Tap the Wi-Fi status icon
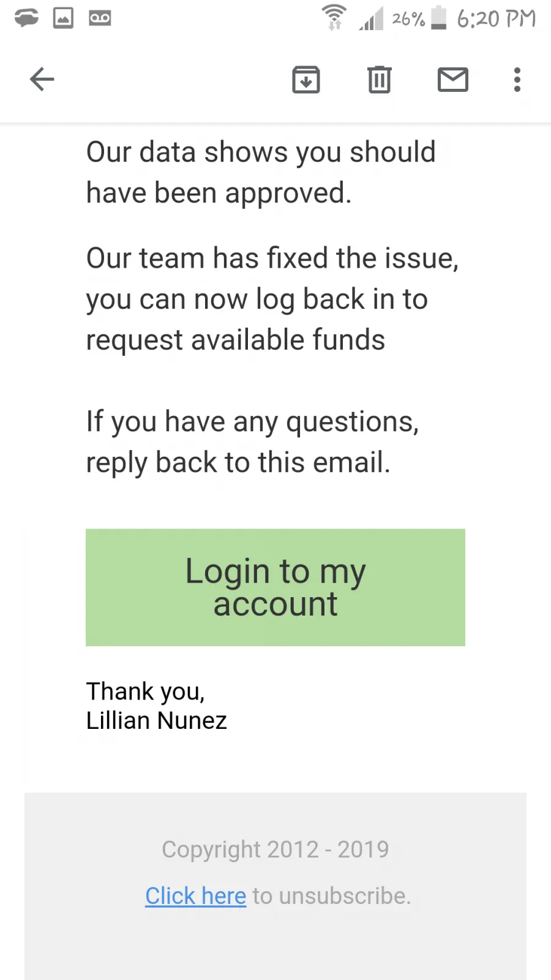The height and width of the screenshot is (980, 551). [334, 17]
